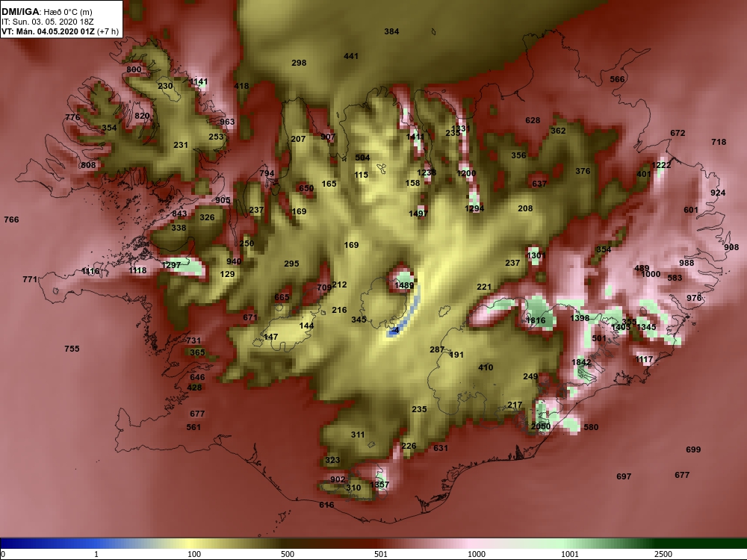The image size is (747, 560).
Task: Click the map value '311'
Action: tap(358, 435)
